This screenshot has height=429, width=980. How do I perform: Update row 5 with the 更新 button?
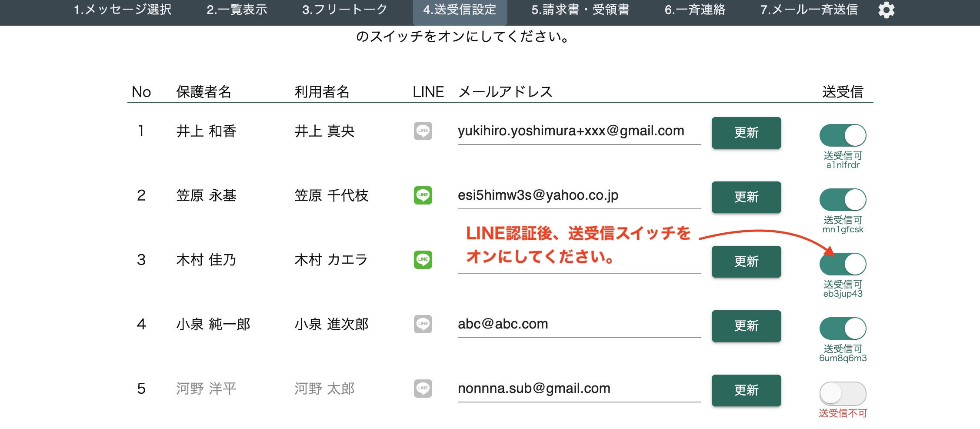[746, 390]
